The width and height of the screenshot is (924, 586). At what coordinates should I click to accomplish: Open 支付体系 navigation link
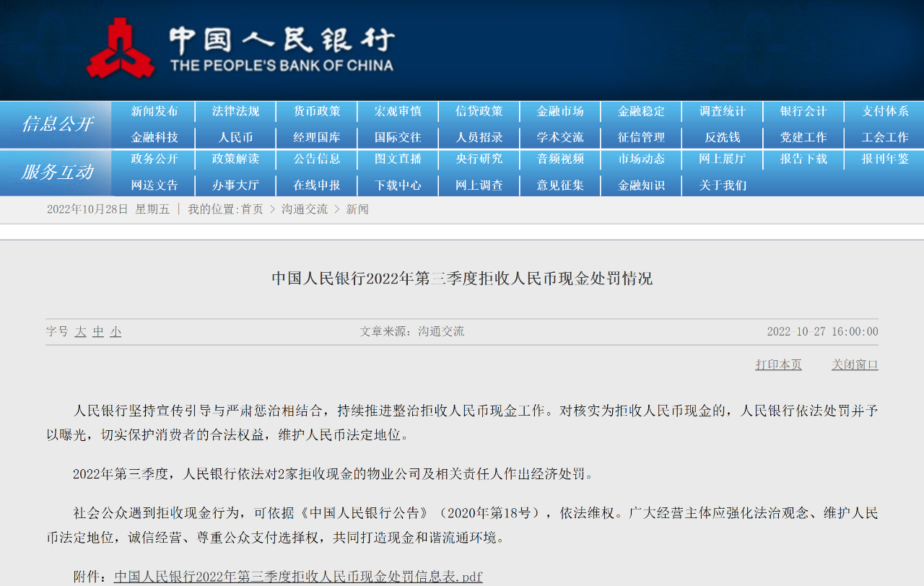click(884, 112)
